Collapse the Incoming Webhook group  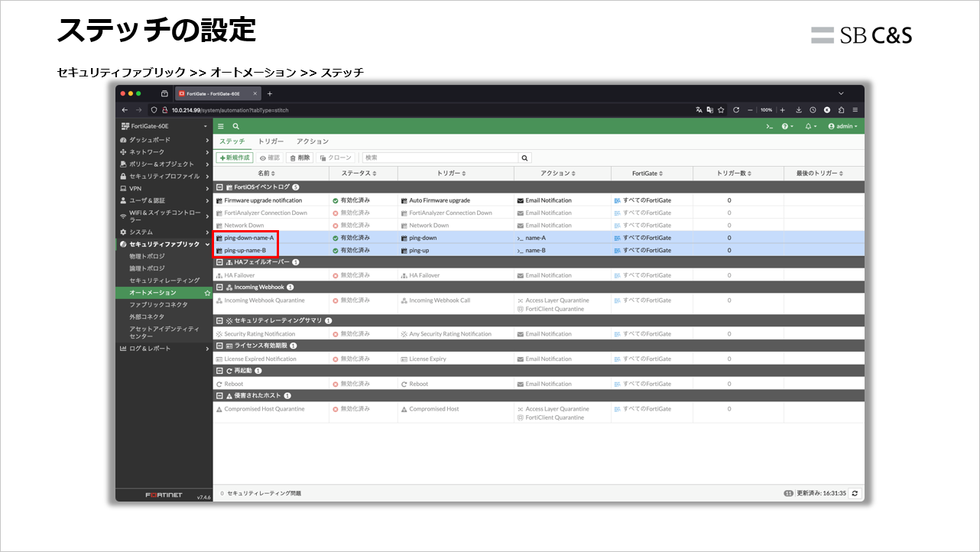pyautogui.click(x=219, y=287)
